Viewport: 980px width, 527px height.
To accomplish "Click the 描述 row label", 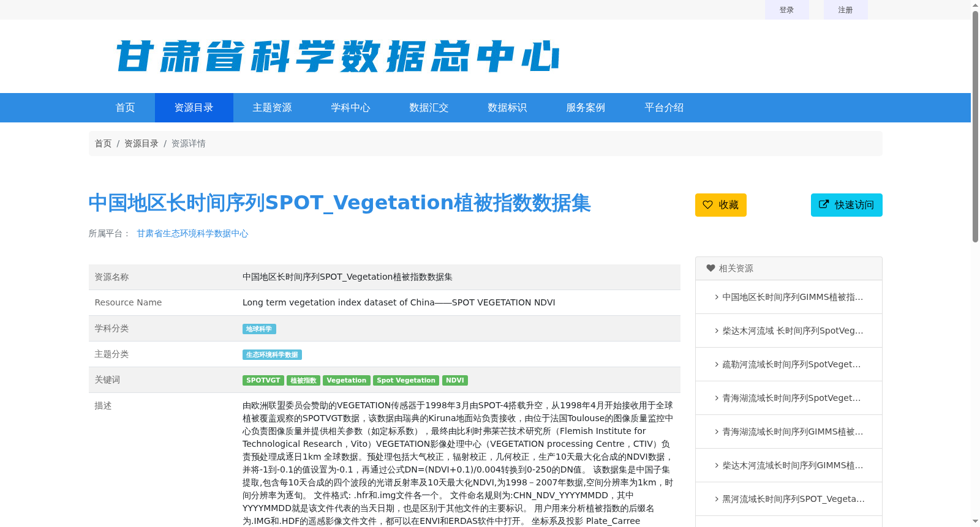I will click(x=103, y=405).
